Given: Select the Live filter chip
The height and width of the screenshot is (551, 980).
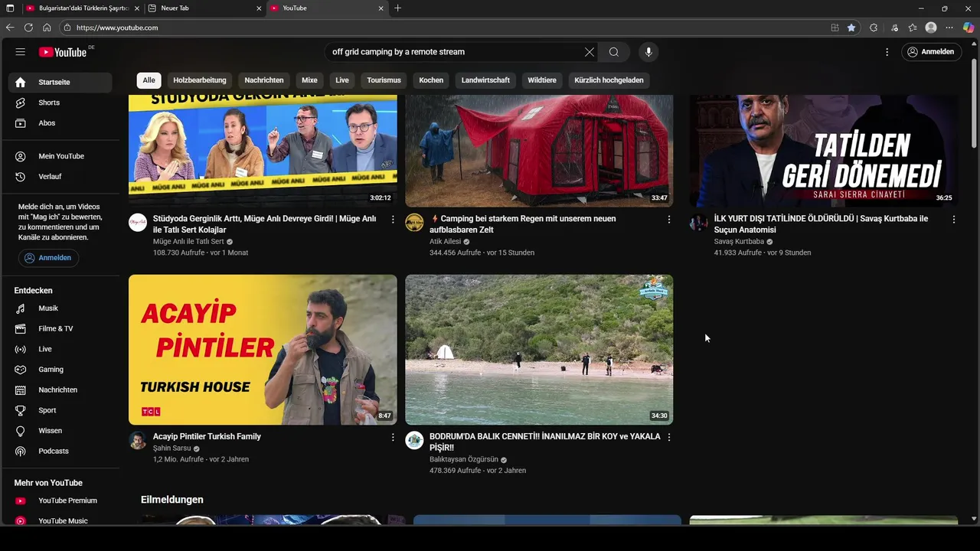Looking at the screenshot, I should coord(342,80).
